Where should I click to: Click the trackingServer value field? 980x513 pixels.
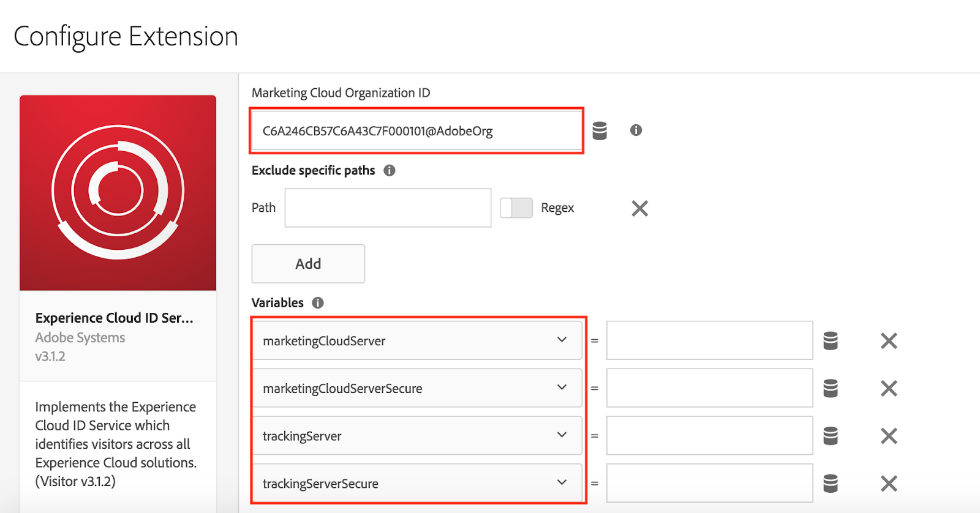pyautogui.click(x=710, y=436)
